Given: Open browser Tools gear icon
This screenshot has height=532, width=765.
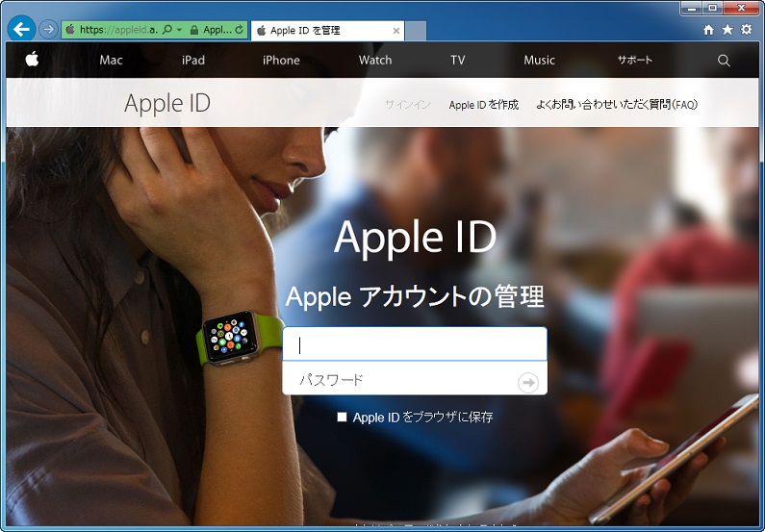Looking at the screenshot, I should 747,30.
